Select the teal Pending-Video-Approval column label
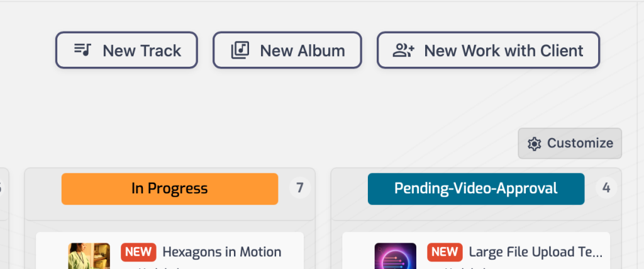 475,188
